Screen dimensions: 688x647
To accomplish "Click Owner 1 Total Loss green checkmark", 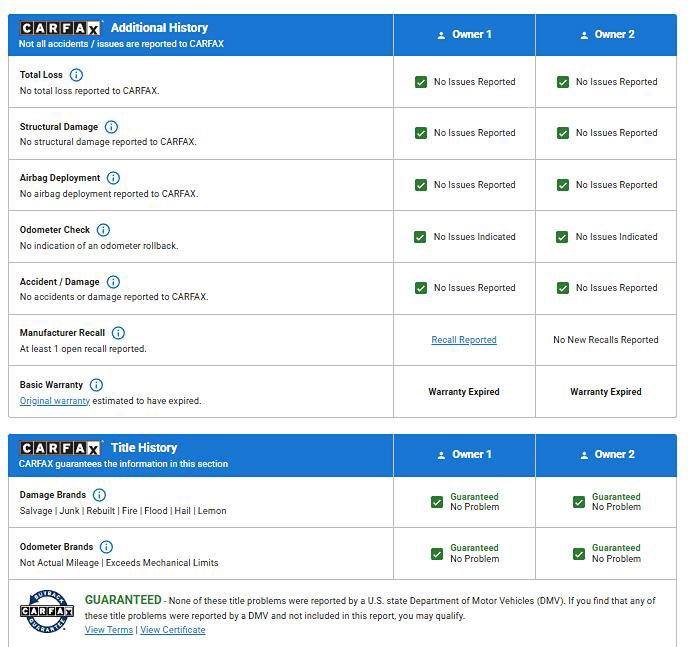I will point(421,82).
